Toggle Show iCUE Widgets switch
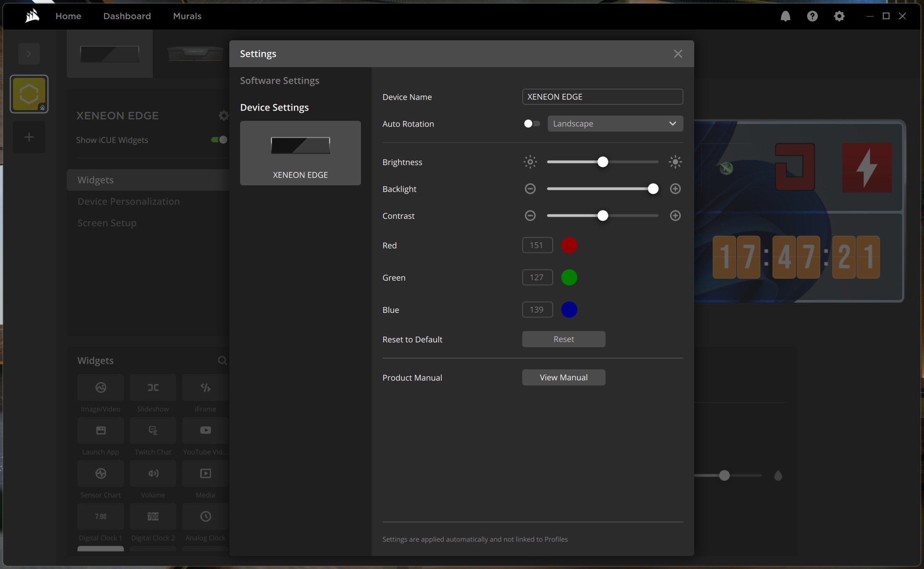 point(219,140)
